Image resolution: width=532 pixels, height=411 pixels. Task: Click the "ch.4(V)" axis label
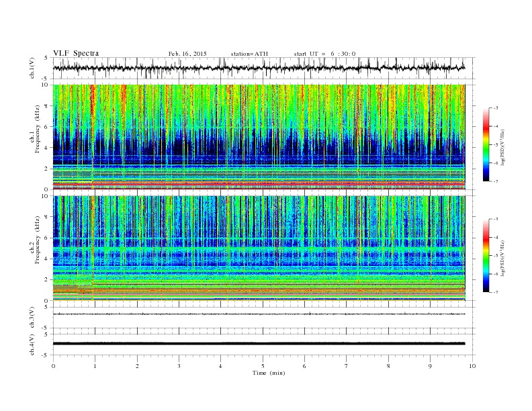click(x=32, y=345)
